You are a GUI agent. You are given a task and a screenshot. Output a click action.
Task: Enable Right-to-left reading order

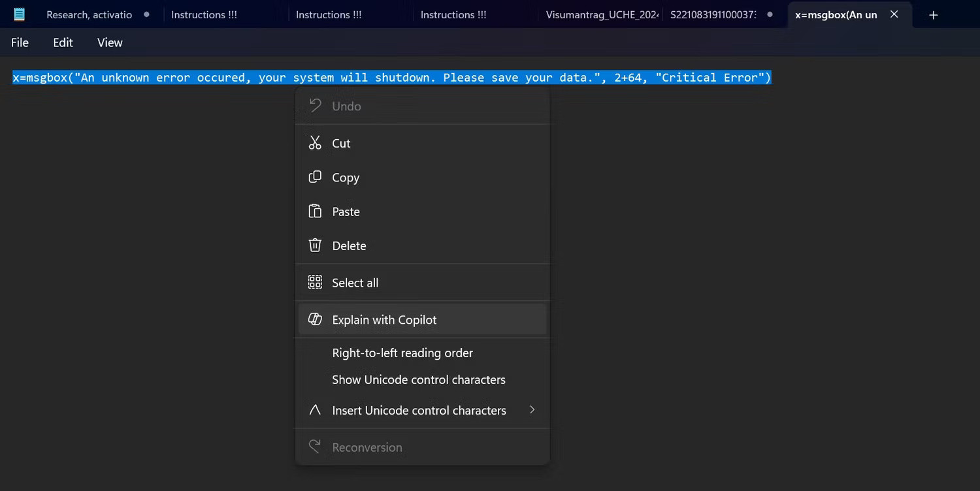(x=402, y=353)
